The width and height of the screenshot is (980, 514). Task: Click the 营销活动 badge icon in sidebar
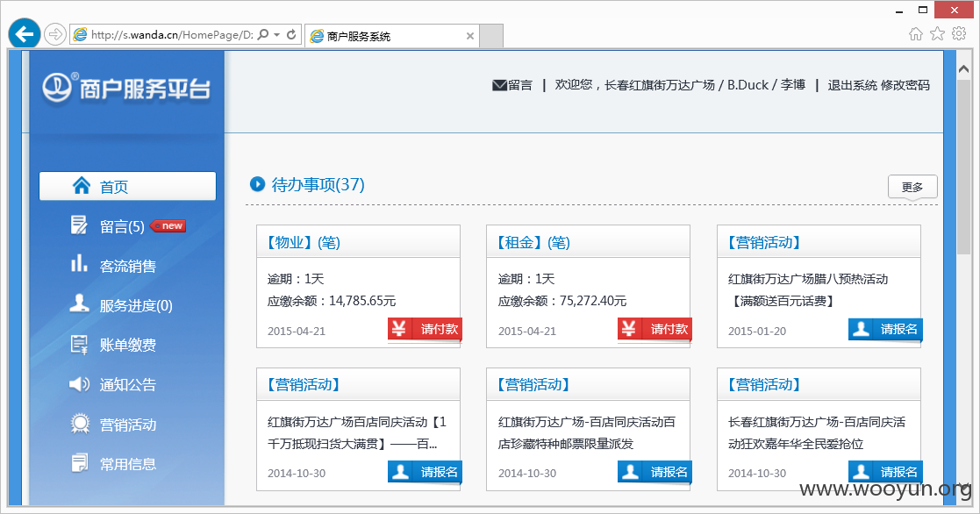tap(80, 424)
